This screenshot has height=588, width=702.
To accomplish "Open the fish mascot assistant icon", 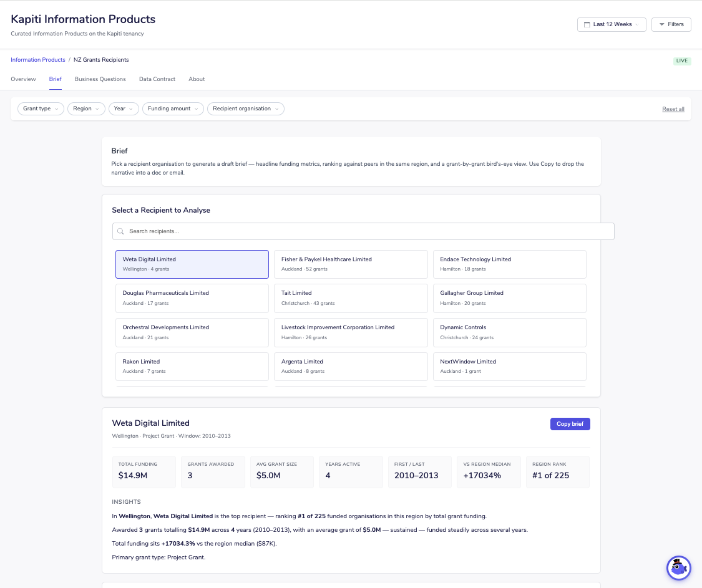I will [679, 568].
